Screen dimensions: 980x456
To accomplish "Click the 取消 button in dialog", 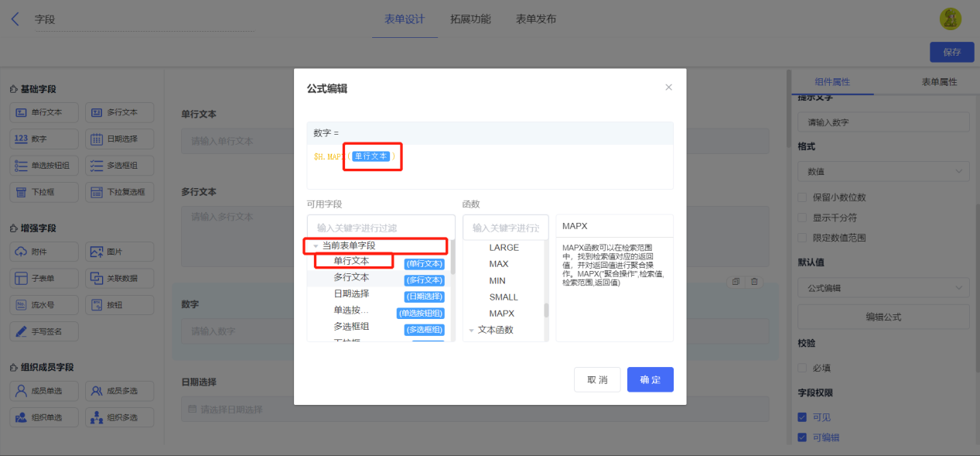I will click(x=597, y=380).
